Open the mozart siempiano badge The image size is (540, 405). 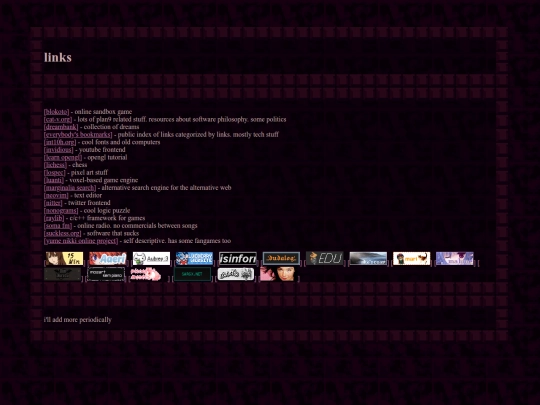coord(106,274)
